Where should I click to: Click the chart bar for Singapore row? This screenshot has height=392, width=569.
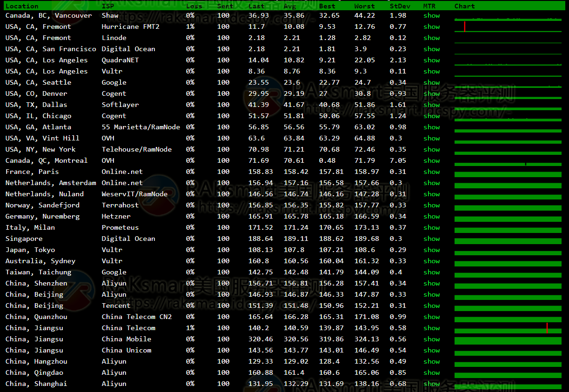pos(508,241)
